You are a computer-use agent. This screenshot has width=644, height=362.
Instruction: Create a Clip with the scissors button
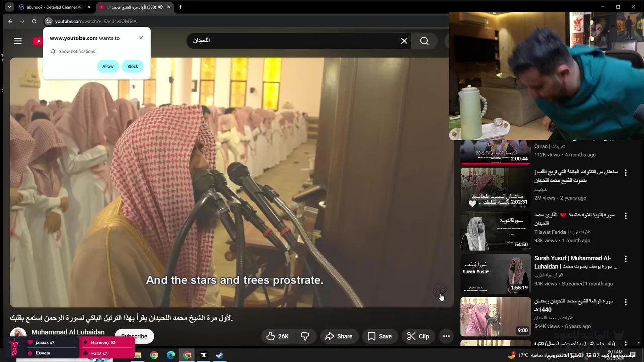tap(418, 336)
